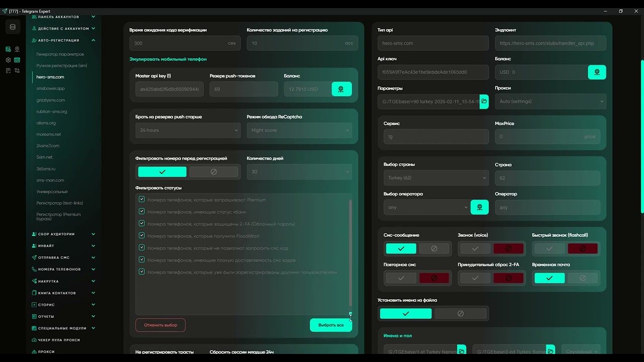This screenshot has height=362, width=644.
Task: Select smsbower.app registration service
Action: click(50, 88)
